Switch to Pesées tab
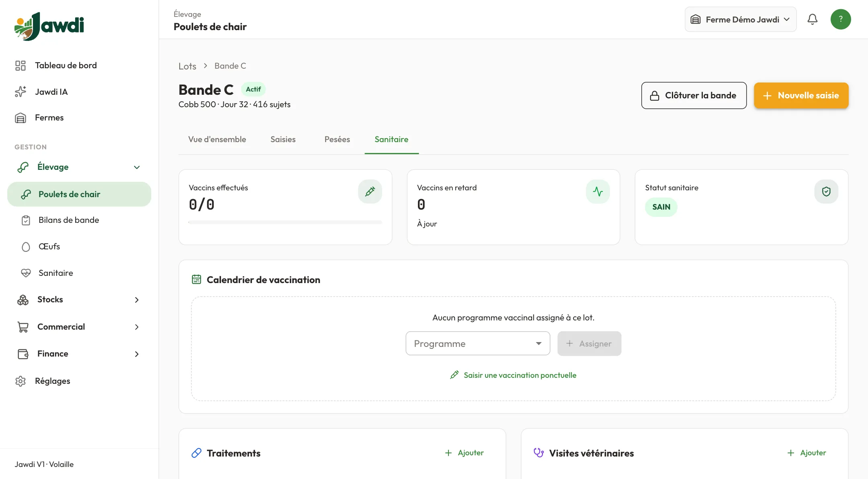Screen dimensions: 868x479 point(337,139)
